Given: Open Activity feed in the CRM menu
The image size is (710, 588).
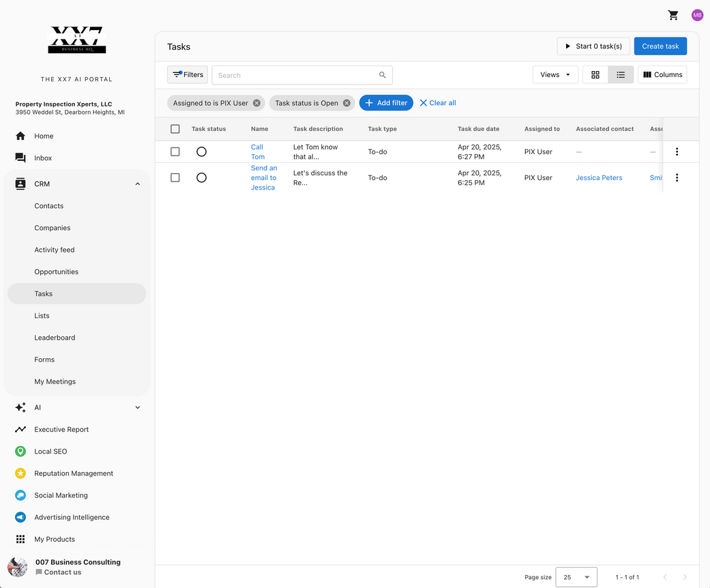Looking at the screenshot, I should [x=55, y=250].
